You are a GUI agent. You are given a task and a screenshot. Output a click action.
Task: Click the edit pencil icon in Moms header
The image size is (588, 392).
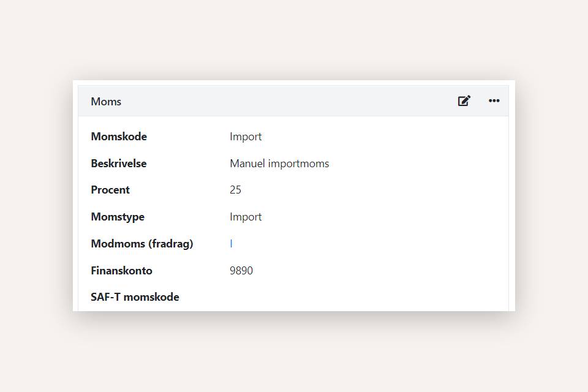(x=464, y=101)
